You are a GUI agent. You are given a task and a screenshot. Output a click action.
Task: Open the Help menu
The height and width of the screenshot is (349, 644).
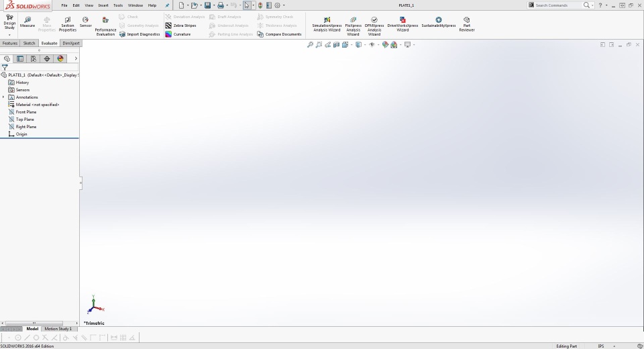(152, 5)
